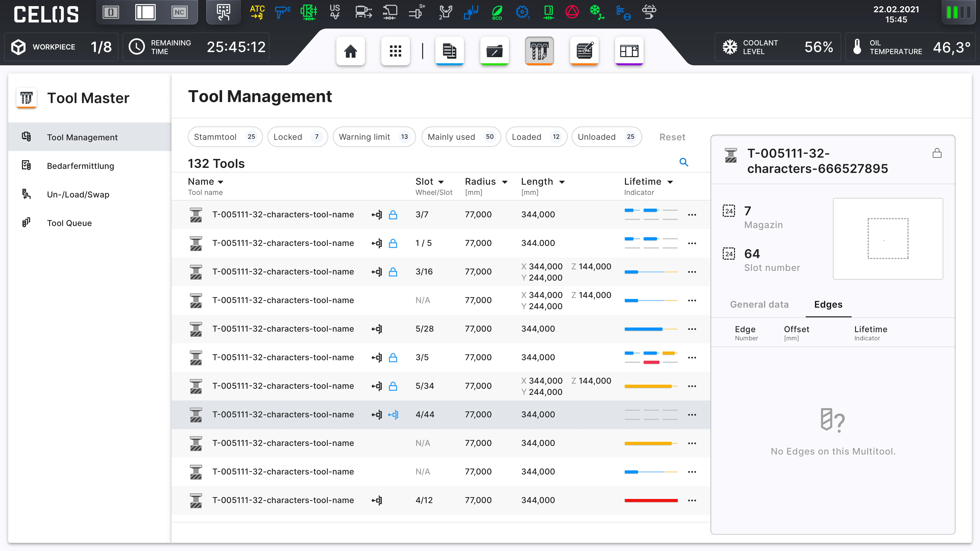The height and width of the screenshot is (551, 980).
Task: Search the tools list with magnifier
Action: (x=684, y=162)
